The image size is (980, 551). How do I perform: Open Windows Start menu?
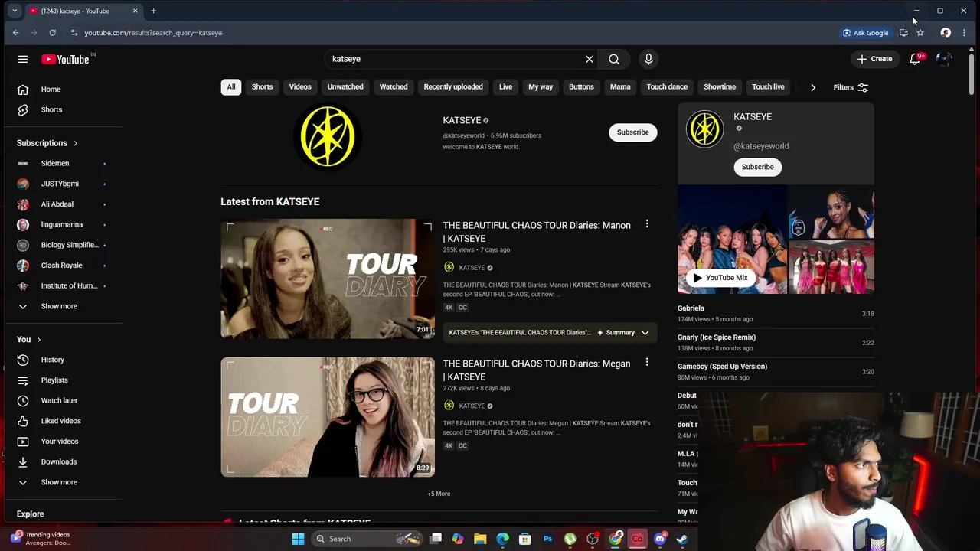(298, 539)
